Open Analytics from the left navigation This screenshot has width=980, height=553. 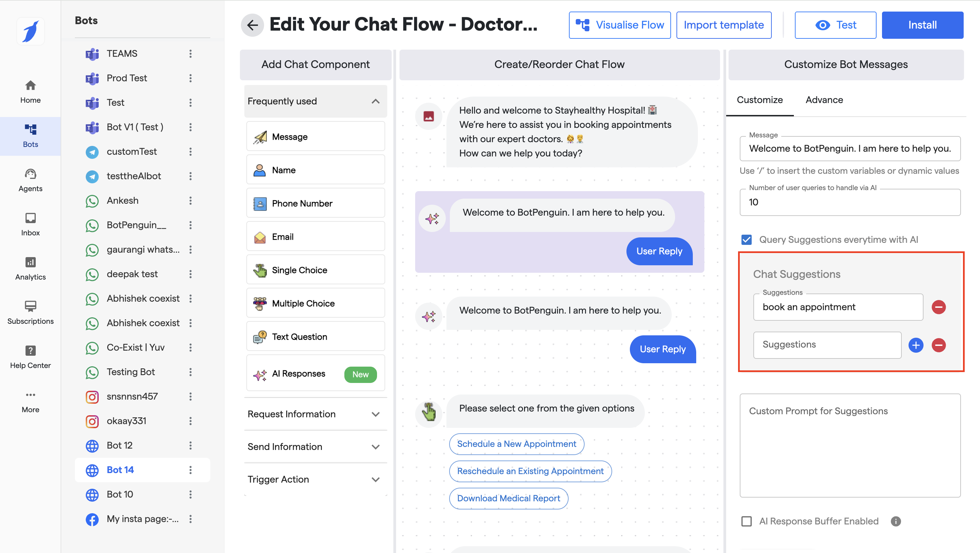pos(30,269)
